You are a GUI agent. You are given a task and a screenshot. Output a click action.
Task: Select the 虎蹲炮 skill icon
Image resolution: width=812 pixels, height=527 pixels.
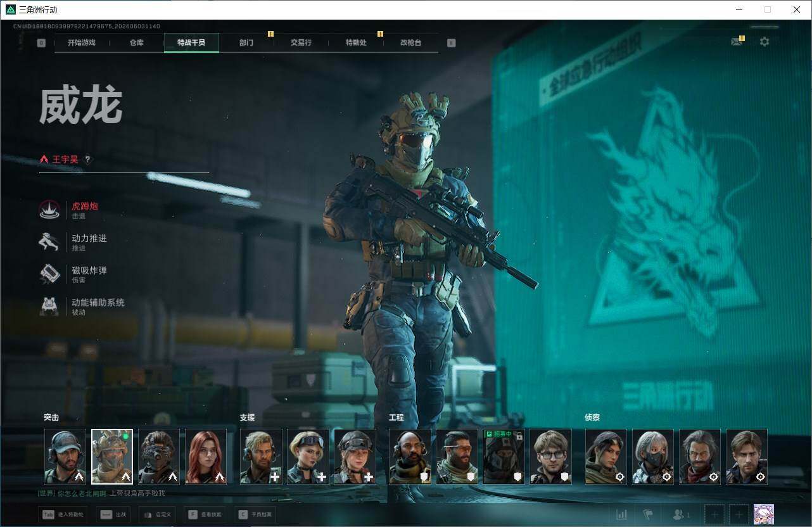point(49,210)
